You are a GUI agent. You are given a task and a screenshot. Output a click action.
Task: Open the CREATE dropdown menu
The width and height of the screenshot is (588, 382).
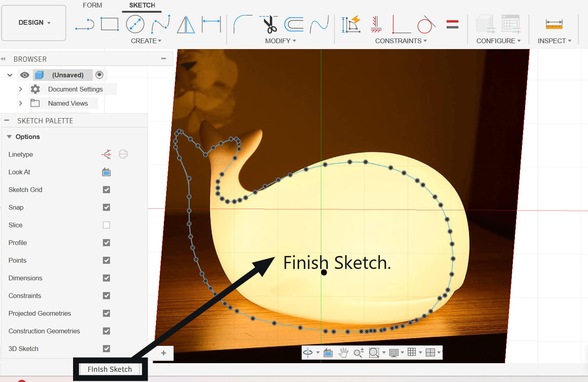[x=146, y=41]
